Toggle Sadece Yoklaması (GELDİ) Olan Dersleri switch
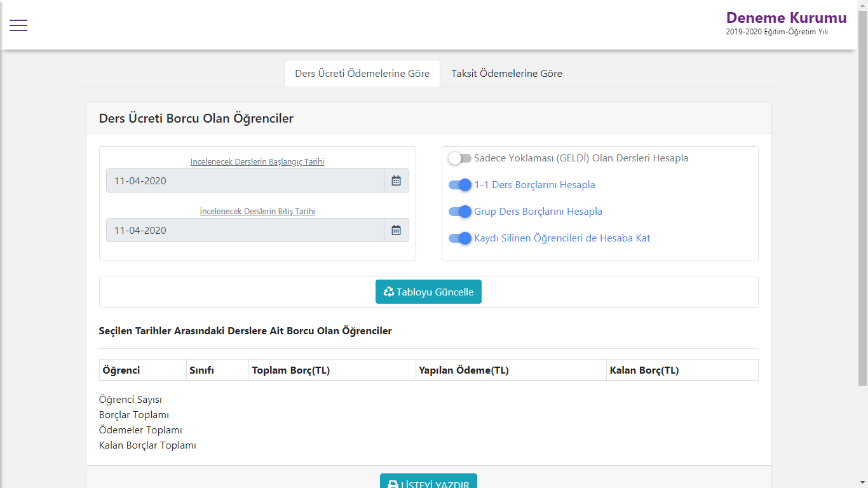Image resolution: width=868 pixels, height=488 pixels. pos(460,158)
